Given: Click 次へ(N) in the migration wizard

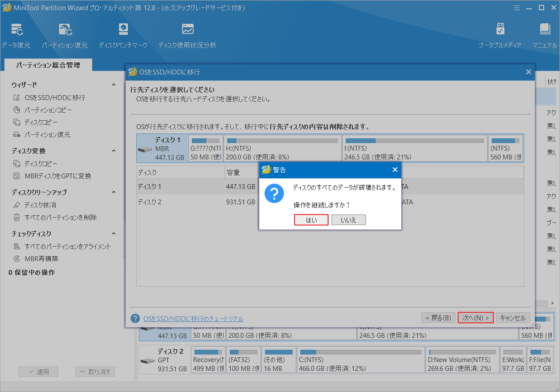Looking at the screenshot, I should tap(476, 318).
